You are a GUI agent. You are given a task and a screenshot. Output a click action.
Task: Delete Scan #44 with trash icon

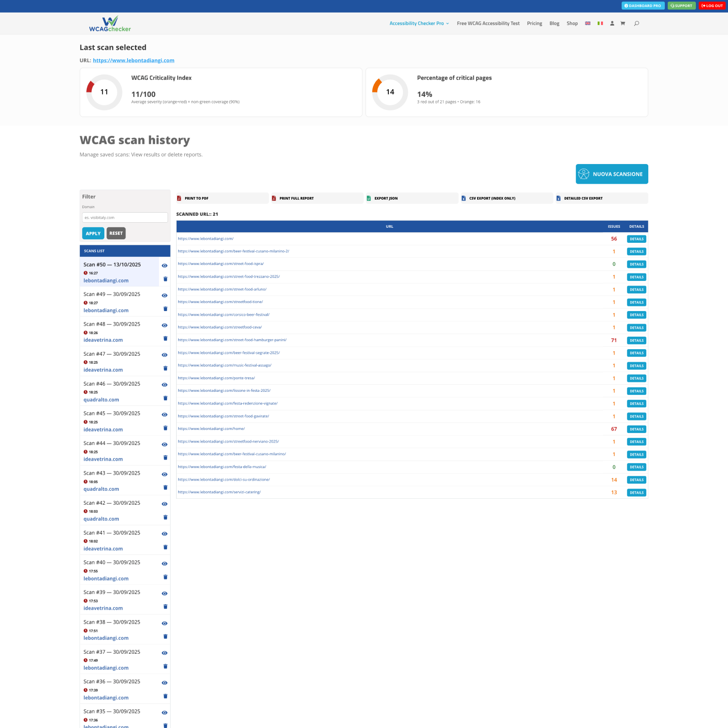166,458
